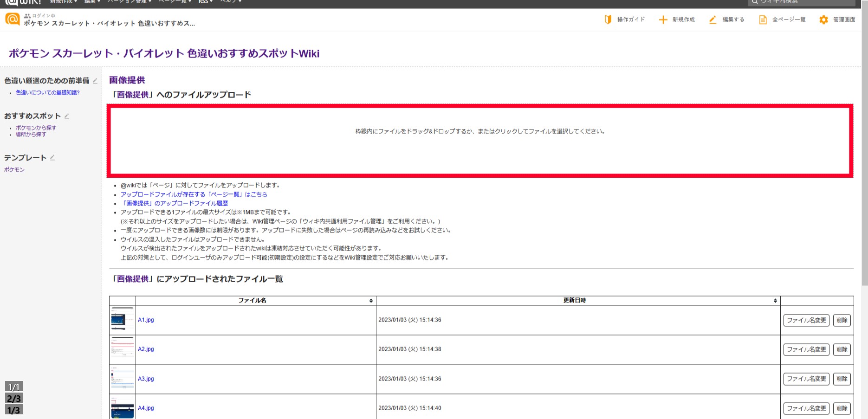This screenshot has height=419, width=868.
Task: Edit the テンプレート section pencil
Action: coord(52,158)
